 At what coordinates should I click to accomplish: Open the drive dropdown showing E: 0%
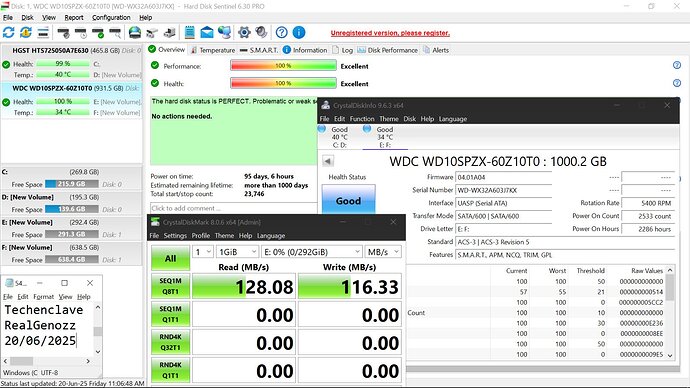tap(312, 252)
